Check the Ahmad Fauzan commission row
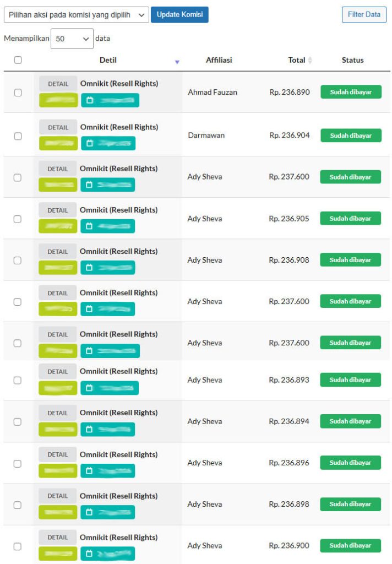This screenshot has width=392, height=564. pos(18,93)
